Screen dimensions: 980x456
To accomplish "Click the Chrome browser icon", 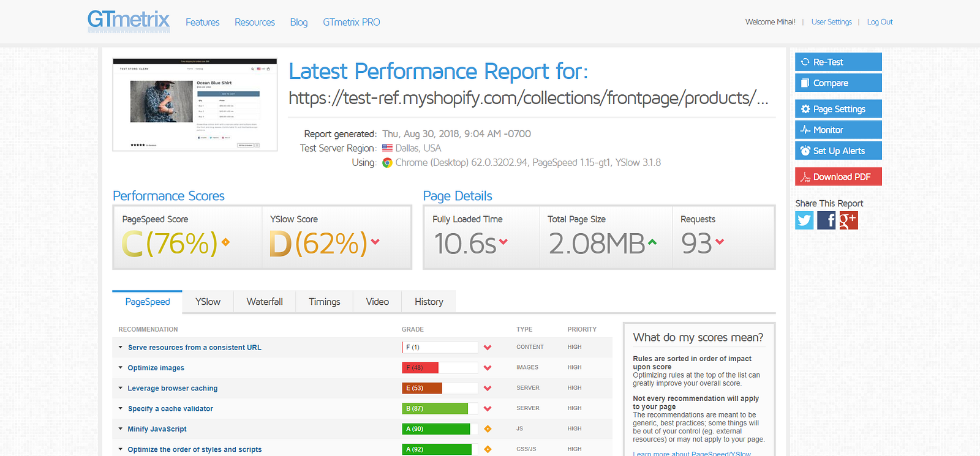I will click(x=387, y=163).
